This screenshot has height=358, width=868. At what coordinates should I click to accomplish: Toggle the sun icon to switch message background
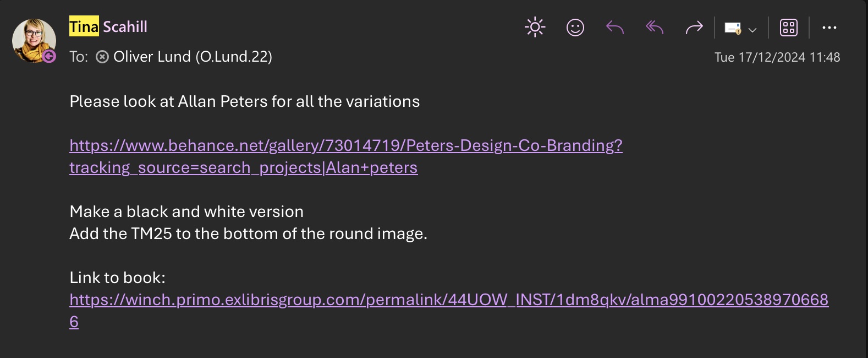coord(535,27)
